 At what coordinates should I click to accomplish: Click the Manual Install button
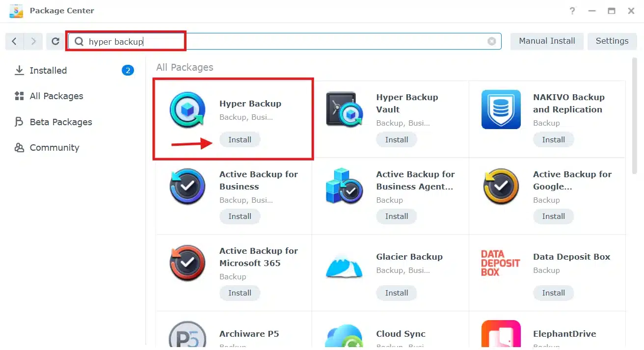pos(547,41)
